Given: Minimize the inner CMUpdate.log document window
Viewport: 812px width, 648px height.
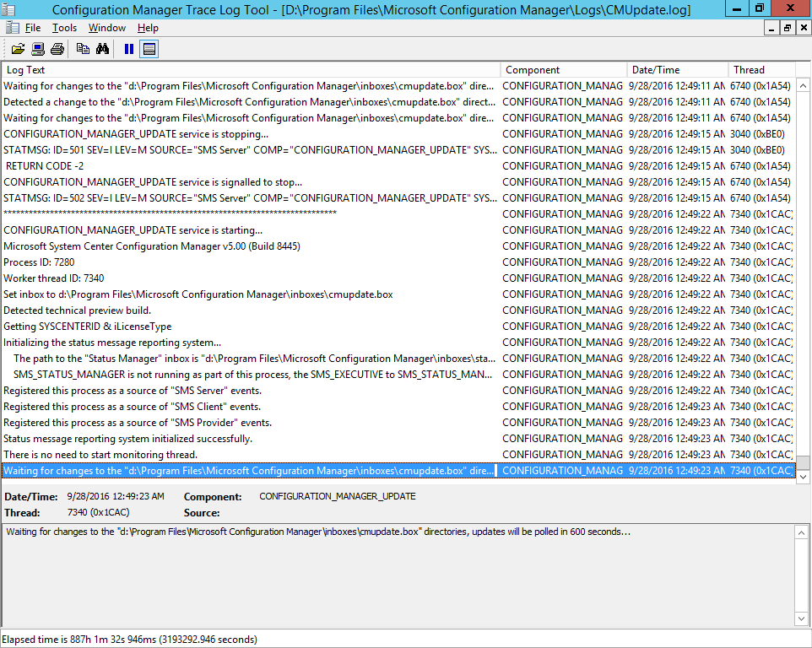Looking at the screenshot, I should click(x=771, y=28).
